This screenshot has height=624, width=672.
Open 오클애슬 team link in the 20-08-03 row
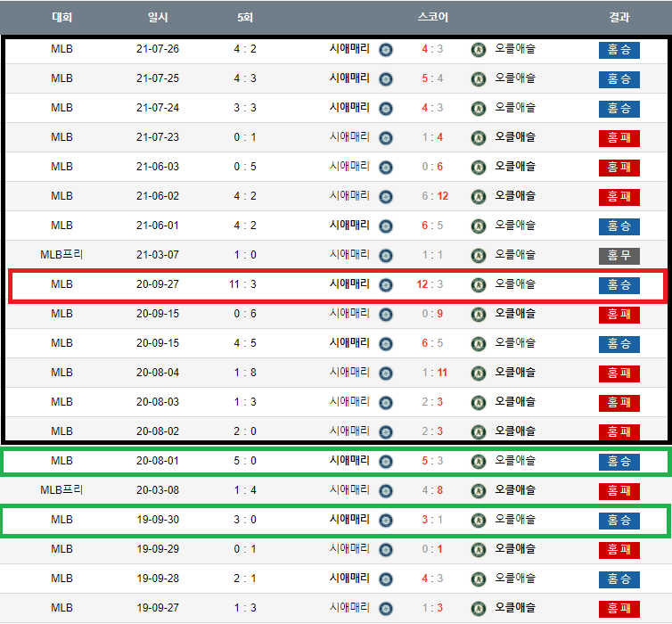(515, 402)
